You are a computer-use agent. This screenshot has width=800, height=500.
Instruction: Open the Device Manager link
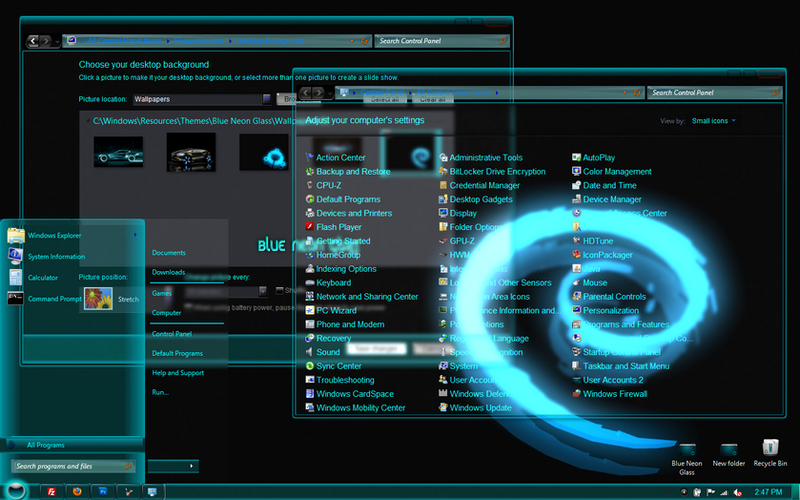(612, 199)
